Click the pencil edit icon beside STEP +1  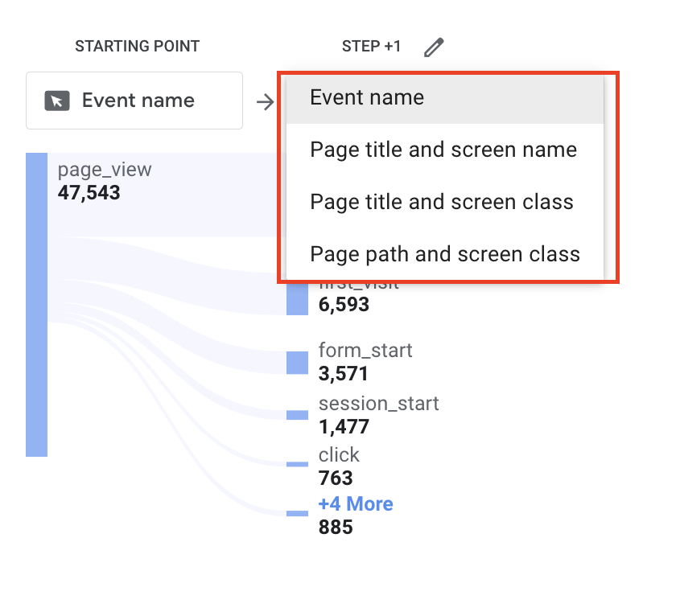pos(434,47)
